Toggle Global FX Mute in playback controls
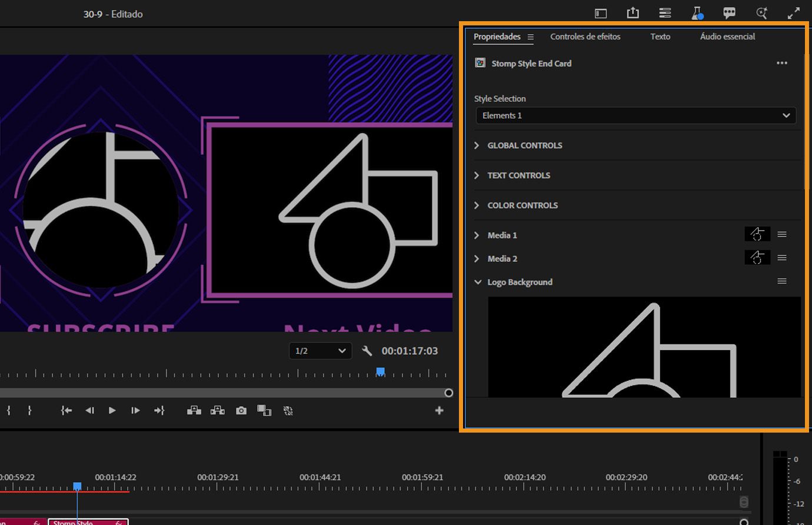 pos(288,410)
